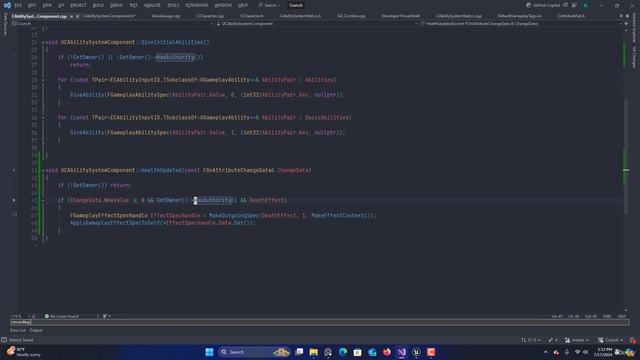Toggle the TABS indentation indicator
This screenshot has width=640, height=360.
coord(607,316)
